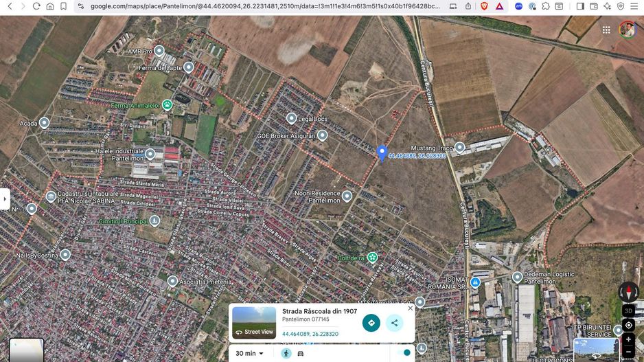Open Street View preview thumbnail bottom right

click(597, 350)
